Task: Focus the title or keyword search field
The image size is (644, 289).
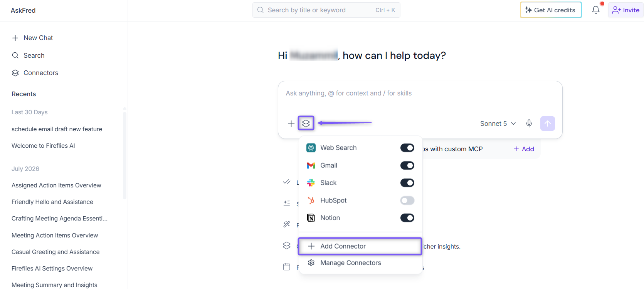Action: click(326, 10)
